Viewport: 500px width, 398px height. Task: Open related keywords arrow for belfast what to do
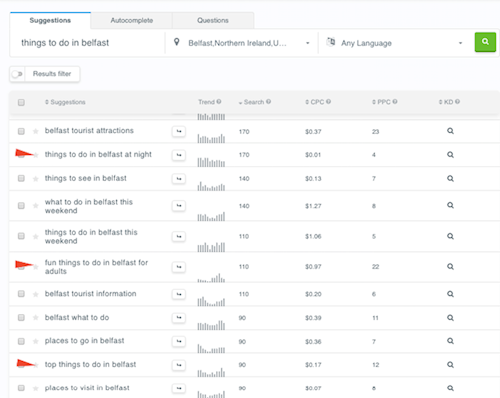coord(179,318)
